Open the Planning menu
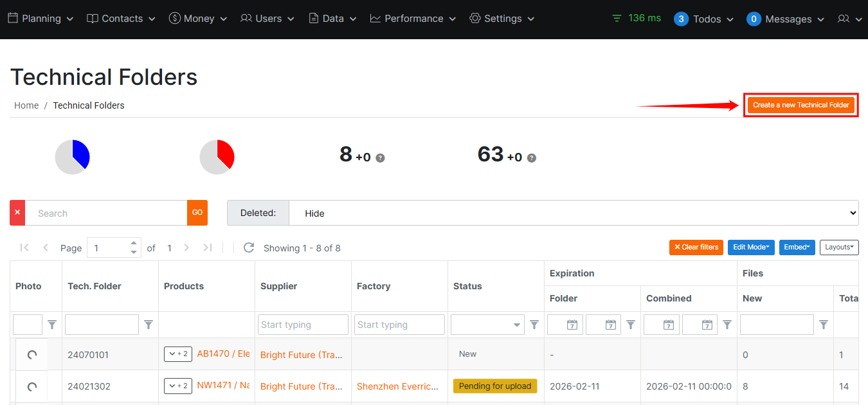 pyautogui.click(x=41, y=19)
